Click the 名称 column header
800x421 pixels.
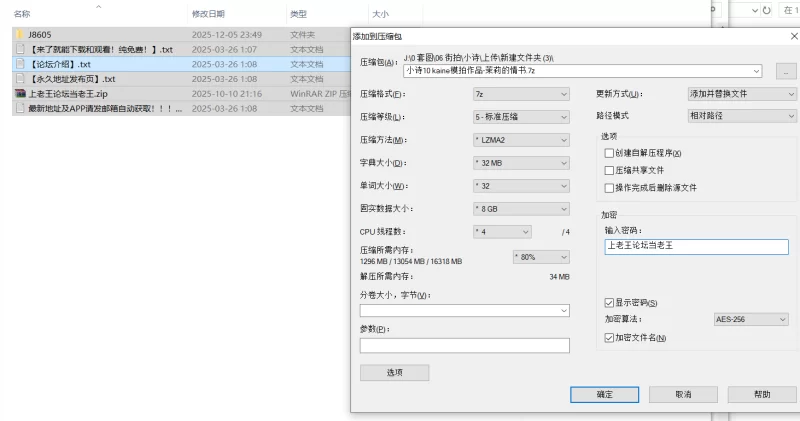(x=22, y=14)
